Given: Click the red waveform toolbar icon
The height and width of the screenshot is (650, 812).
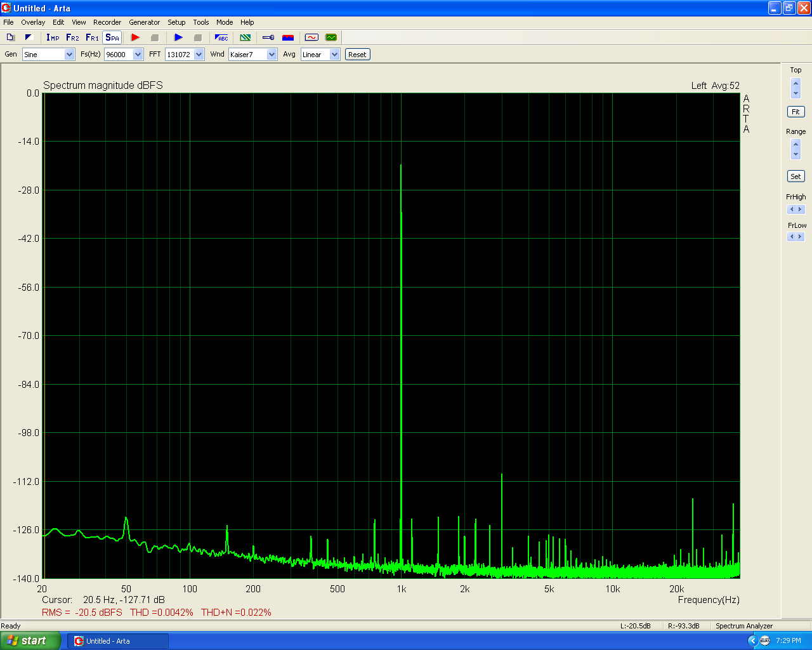Looking at the screenshot, I should [x=311, y=37].
